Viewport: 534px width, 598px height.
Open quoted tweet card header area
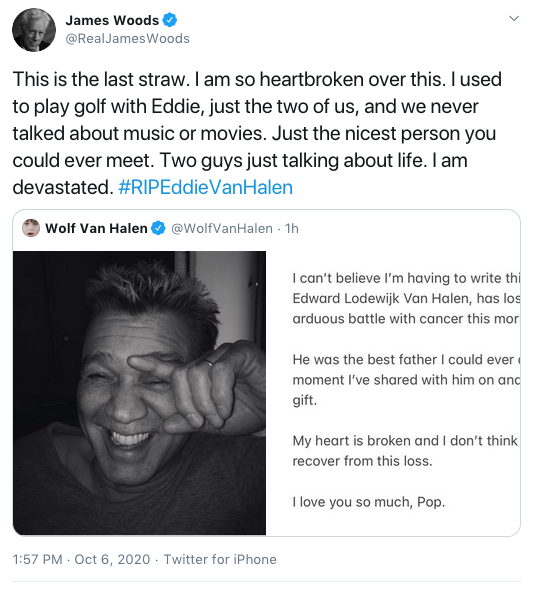pos(267,228)
